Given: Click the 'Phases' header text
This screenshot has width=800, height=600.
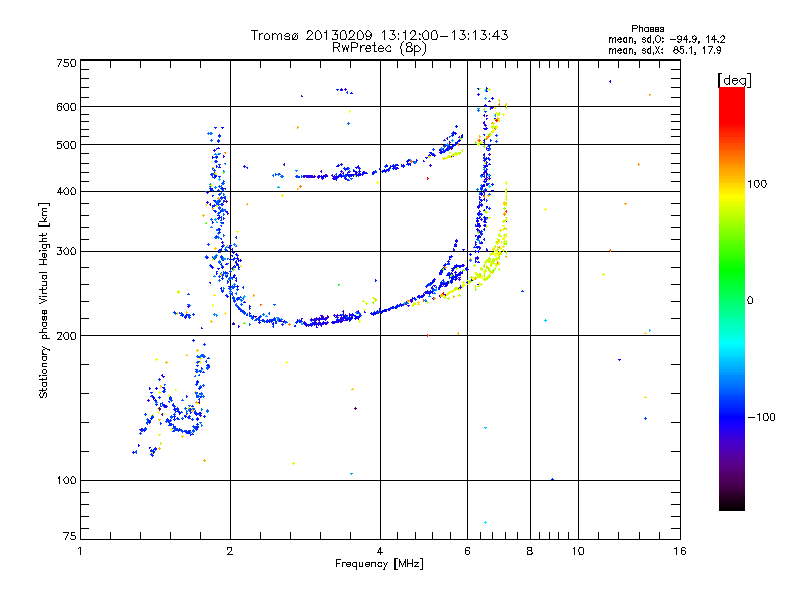Looking at the screenshot, I should pyautogui.click(x=647, y=29).
